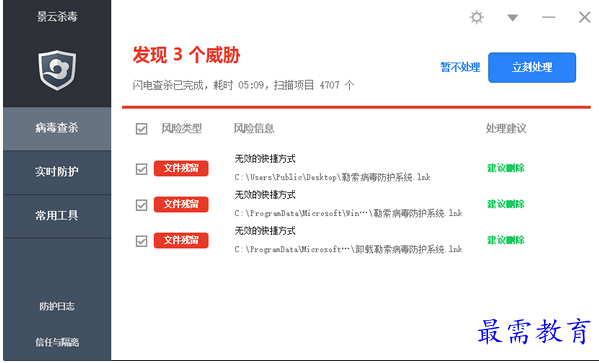
Task: Select the path C:\Users\Public\Desktop\勒索病毒防护系统.lnk
Action: coord(332,177)
